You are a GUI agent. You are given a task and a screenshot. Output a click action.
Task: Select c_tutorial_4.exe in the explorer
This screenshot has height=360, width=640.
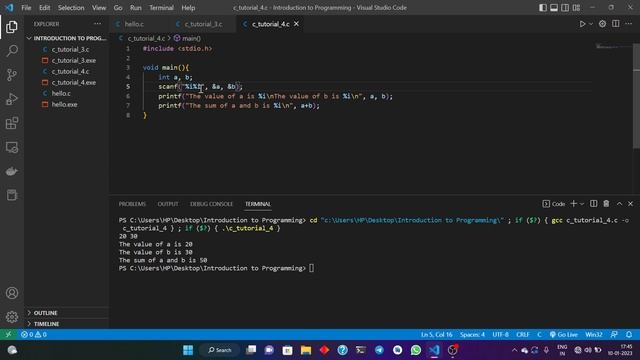point(73,82)
